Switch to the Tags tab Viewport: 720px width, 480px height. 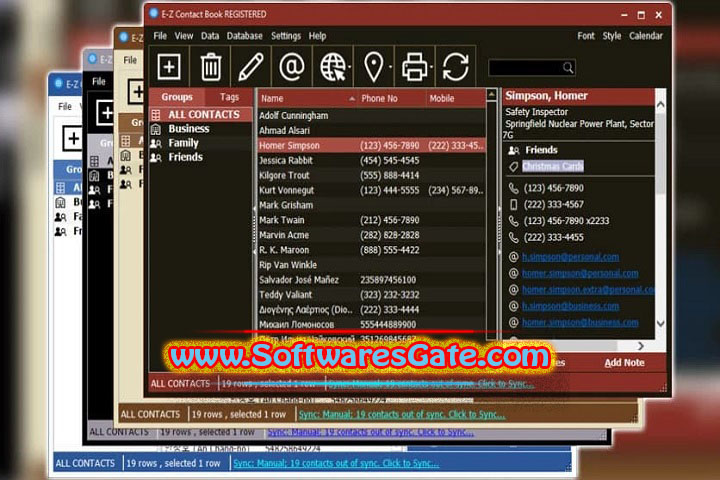click(x=229, y=97)
